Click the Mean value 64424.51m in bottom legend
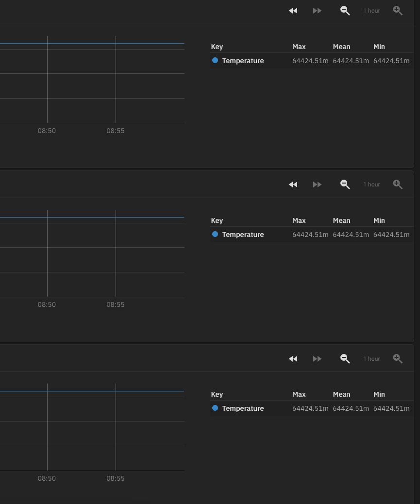Viewport: 420px width, 504px height. pos(351,408)
